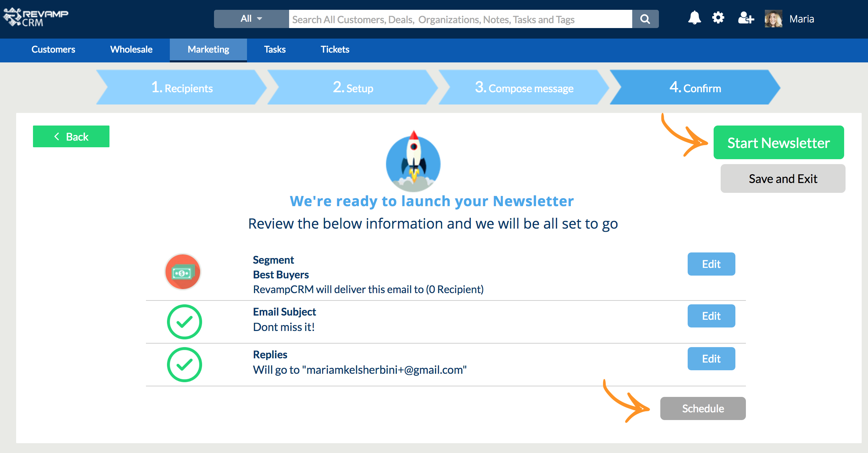Open the Tickets menu tab
This screenshot has width=868, height=453.
point(335,49)
